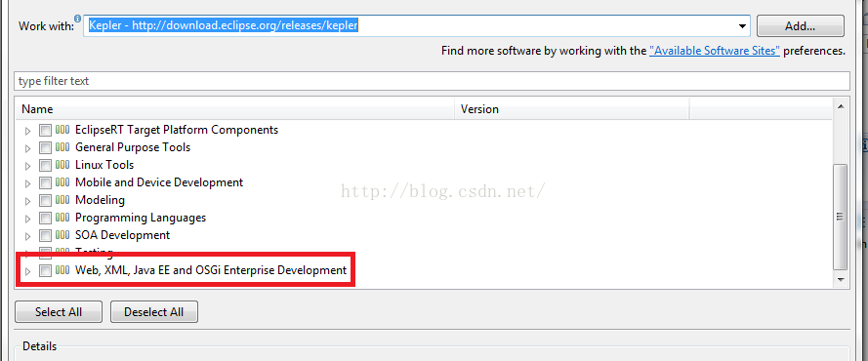Open the Available Software Sites link
This screenshot has width=868, height=361.
715,51
